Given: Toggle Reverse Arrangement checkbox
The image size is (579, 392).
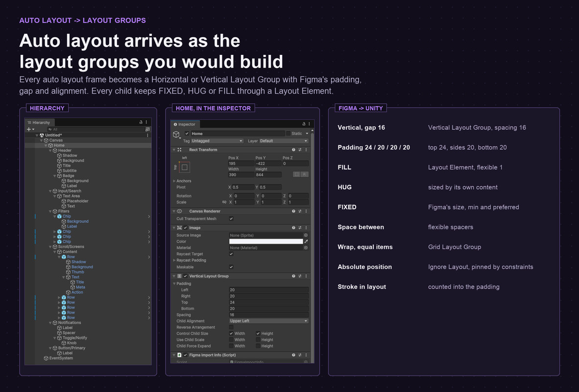Looking at the screenshot, I should 231,327.
